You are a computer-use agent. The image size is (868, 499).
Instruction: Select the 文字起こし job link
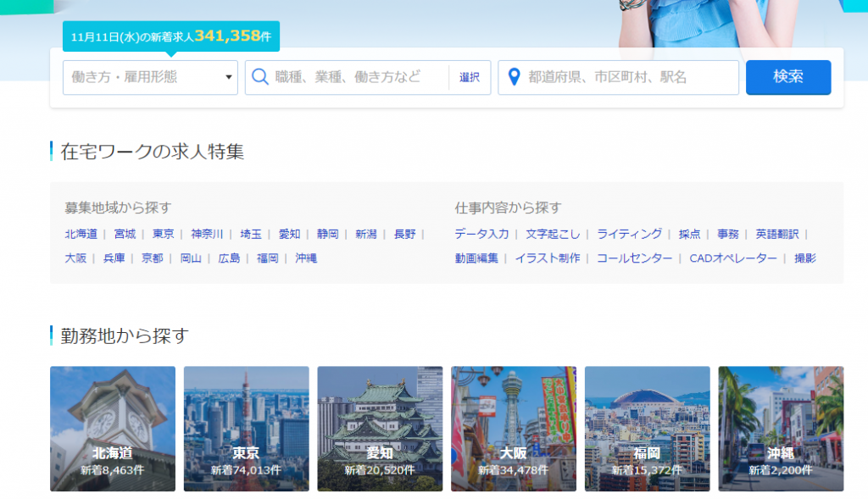pos(553,234)
